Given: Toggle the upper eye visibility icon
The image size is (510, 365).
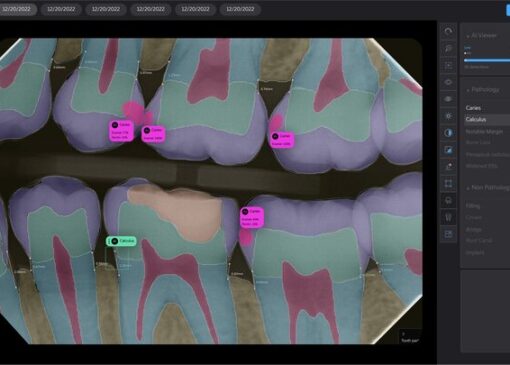Looking at the screenshot, I should [x=448, y=82].
